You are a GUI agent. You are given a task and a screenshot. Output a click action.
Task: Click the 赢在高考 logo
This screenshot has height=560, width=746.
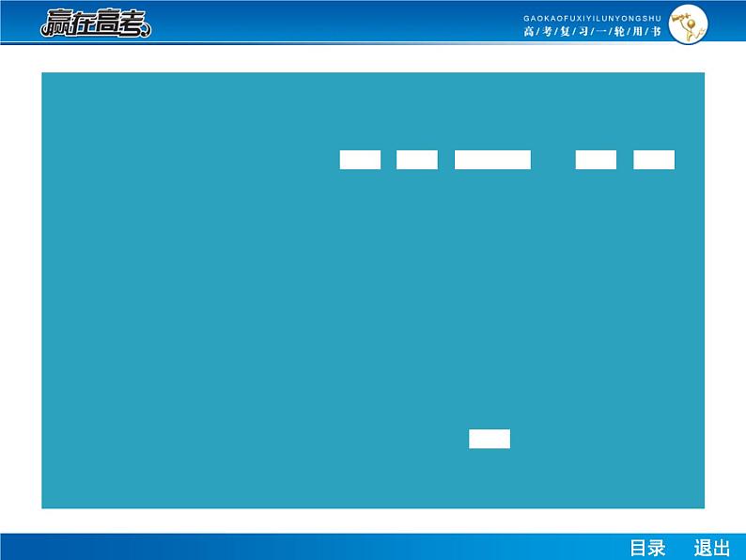pos(95,23)
